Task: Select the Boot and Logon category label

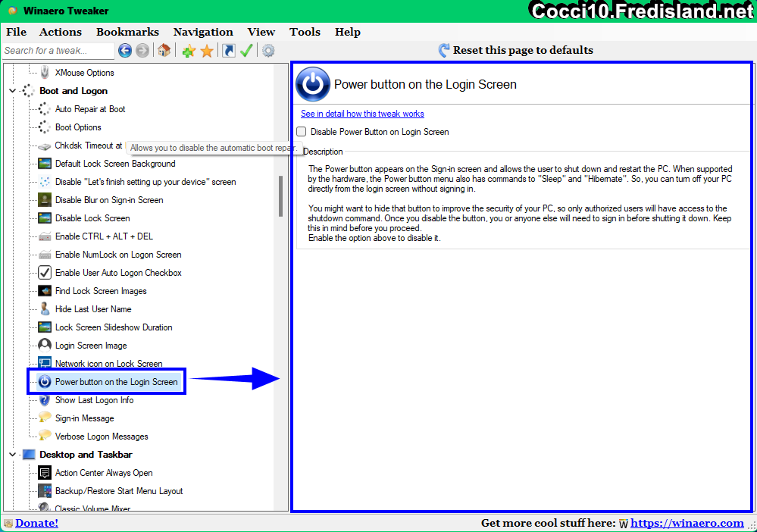Action: click(x=74, y=91)
